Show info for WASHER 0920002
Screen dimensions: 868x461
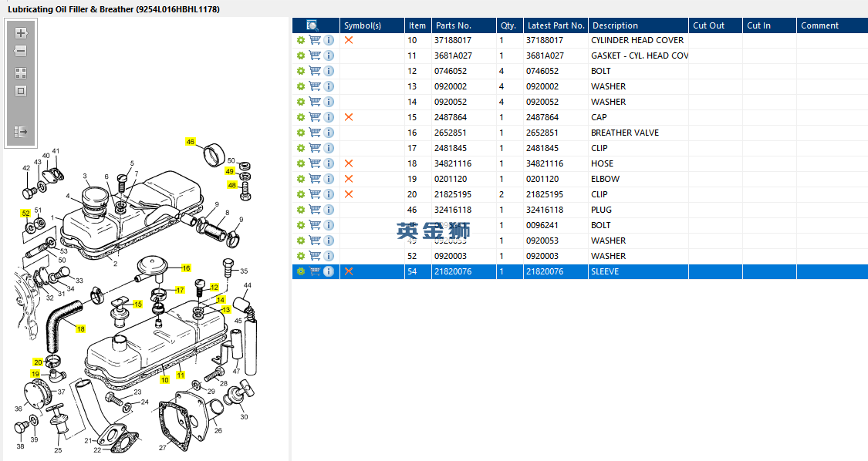pyautogui.click(x=329, y=86)
